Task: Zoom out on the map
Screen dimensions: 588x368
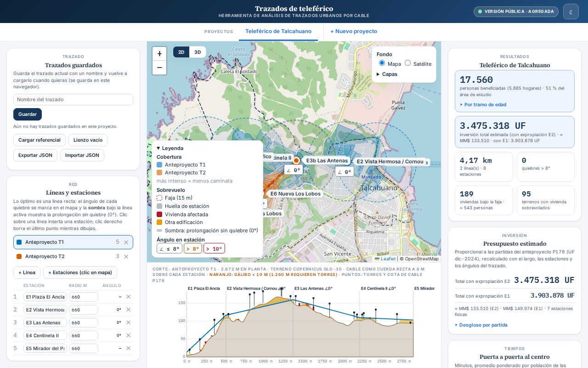Action: (x=159, y=68)
